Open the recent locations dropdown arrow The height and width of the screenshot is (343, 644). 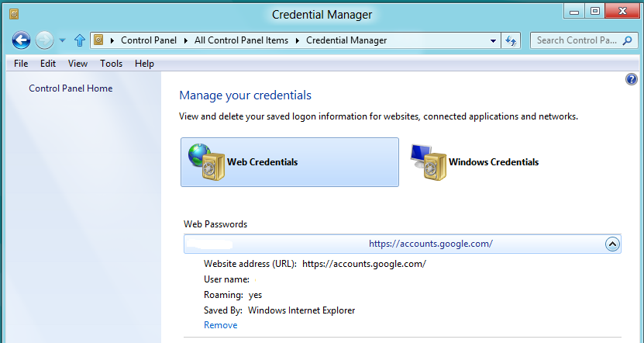pos(63,40)
